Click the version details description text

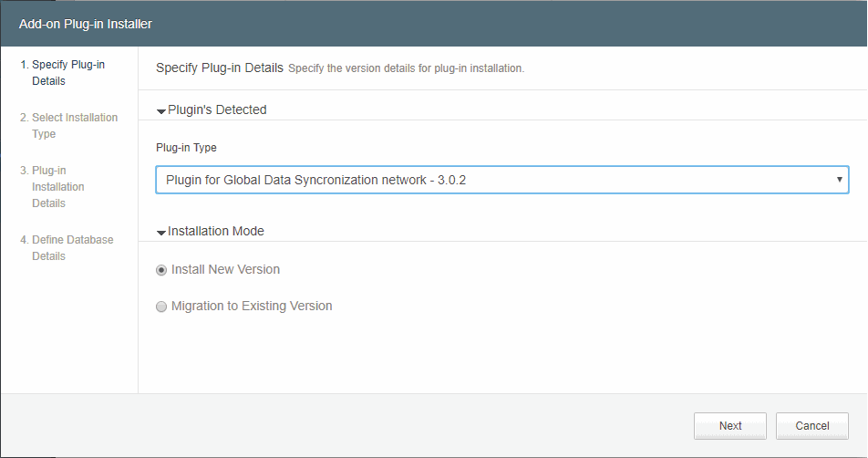click(x=407, y=68)
